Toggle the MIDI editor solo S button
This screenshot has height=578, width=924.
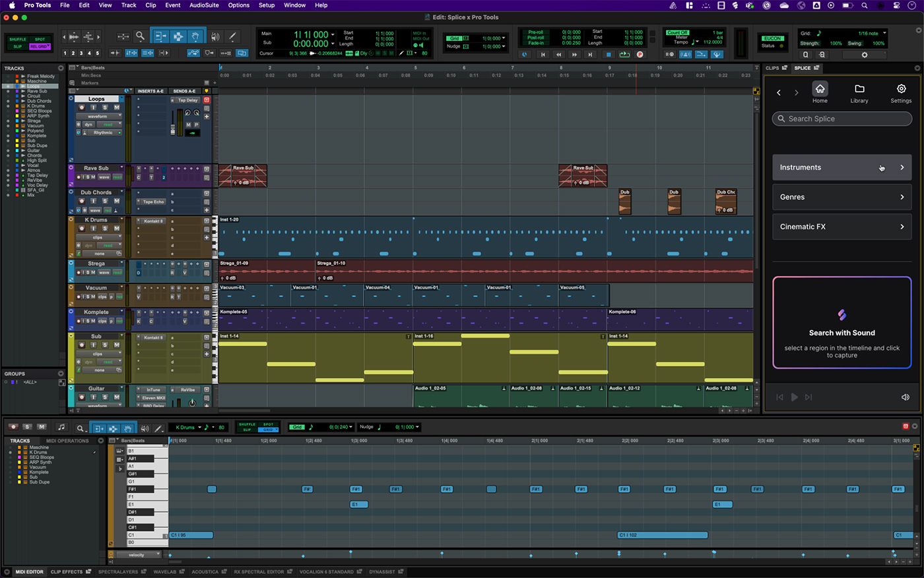(28, 427)
